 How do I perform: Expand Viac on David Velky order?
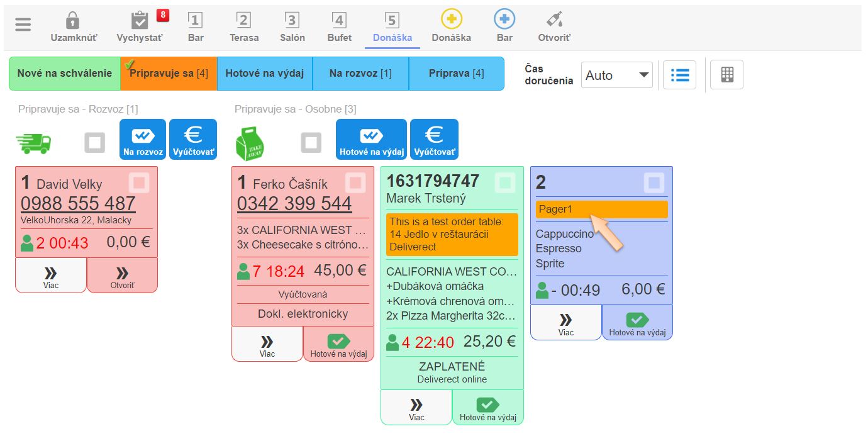click(51, 276)
